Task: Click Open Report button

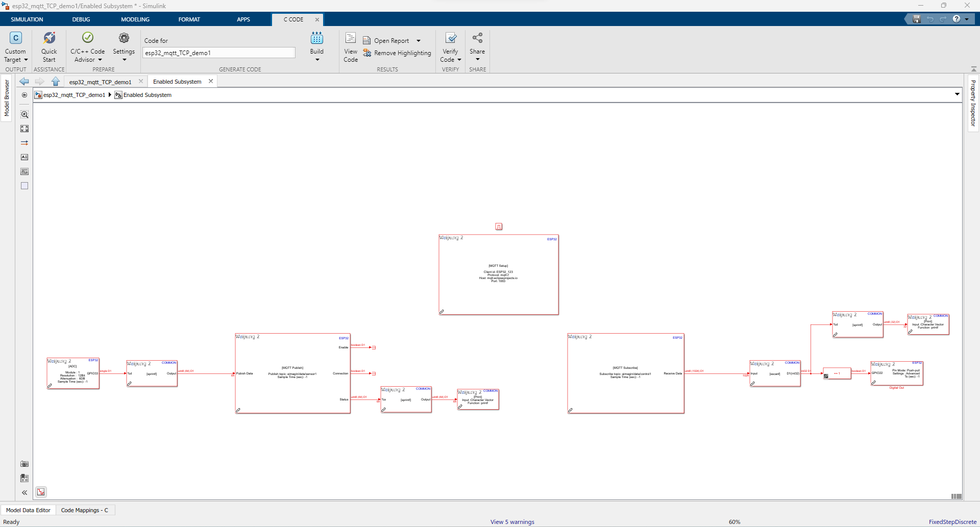Action: click(386, 41)
